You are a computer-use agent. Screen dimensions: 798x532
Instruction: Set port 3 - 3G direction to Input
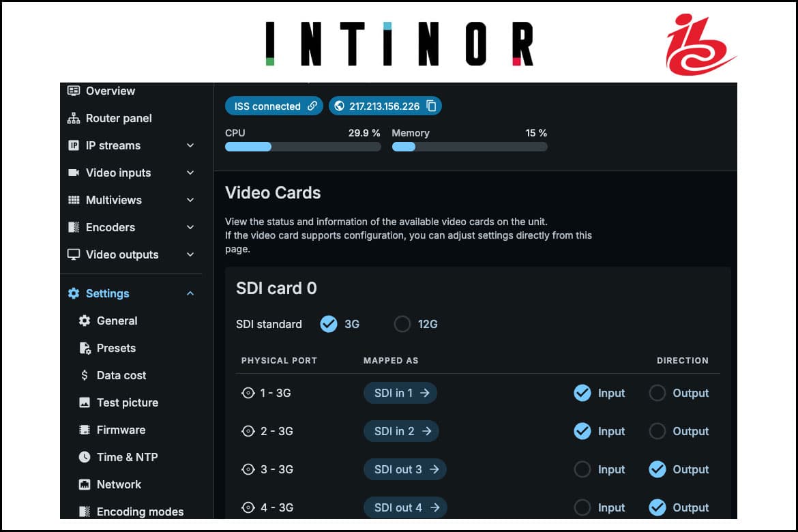pos(582,469)
